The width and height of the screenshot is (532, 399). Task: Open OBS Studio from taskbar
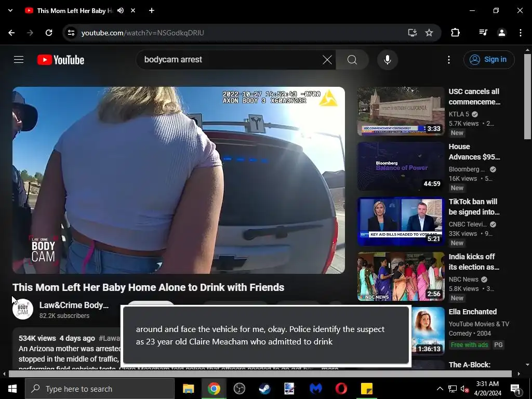point(239,389)
